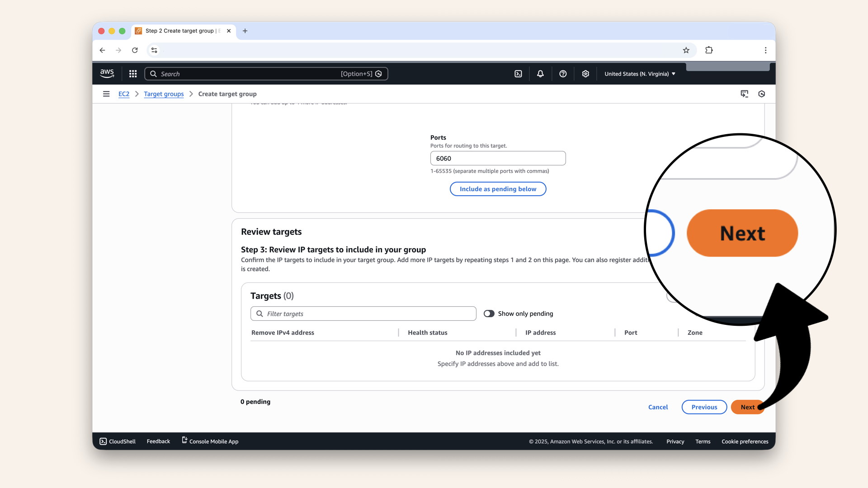Open the Chrome three-dot menu

click(765, 50)
